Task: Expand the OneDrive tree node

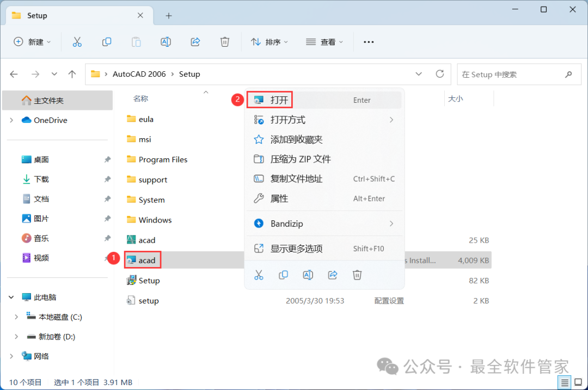Action: coord(11,120)
